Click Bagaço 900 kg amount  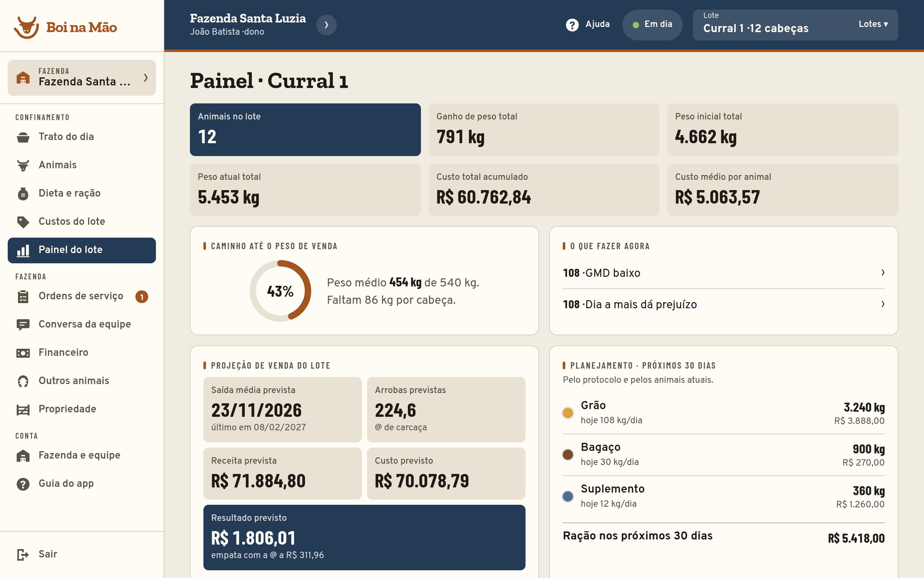point(868,449)
